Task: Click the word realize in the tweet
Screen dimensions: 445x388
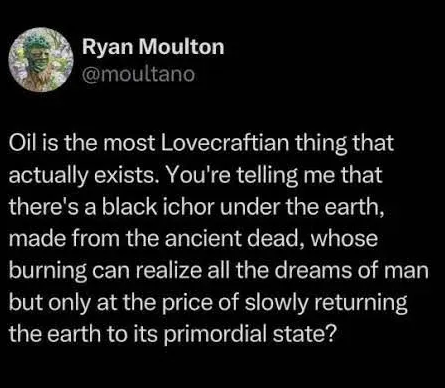Action: pyautogui.click(x=169, y=271)
